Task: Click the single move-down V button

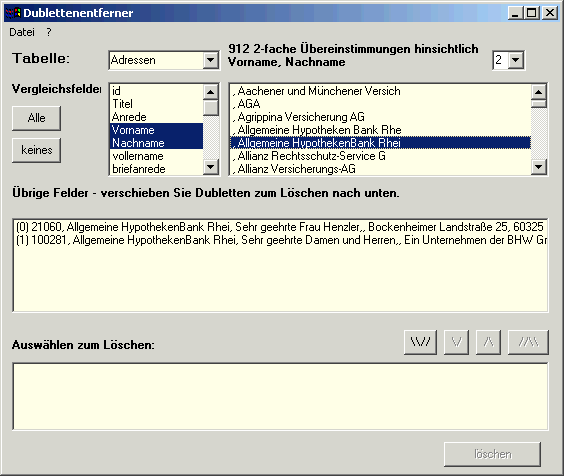Action: (456, 342)
